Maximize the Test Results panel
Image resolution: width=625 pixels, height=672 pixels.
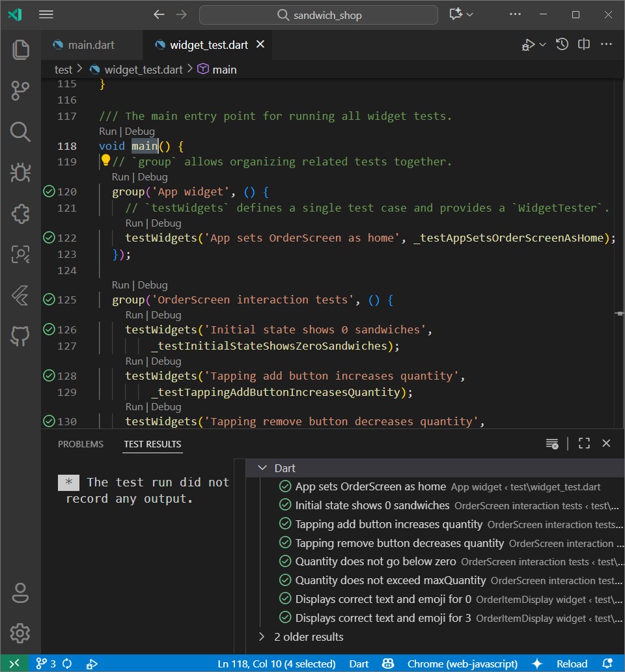tap(583, 443)
